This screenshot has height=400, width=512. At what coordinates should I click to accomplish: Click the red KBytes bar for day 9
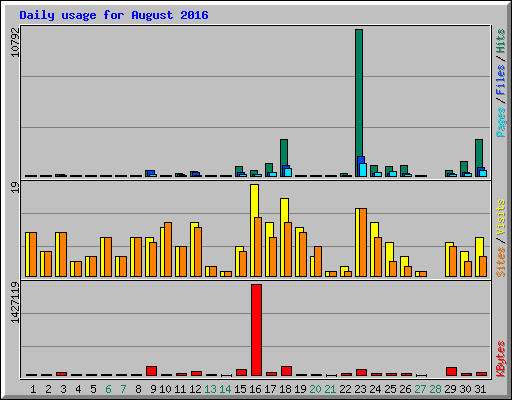151,371
